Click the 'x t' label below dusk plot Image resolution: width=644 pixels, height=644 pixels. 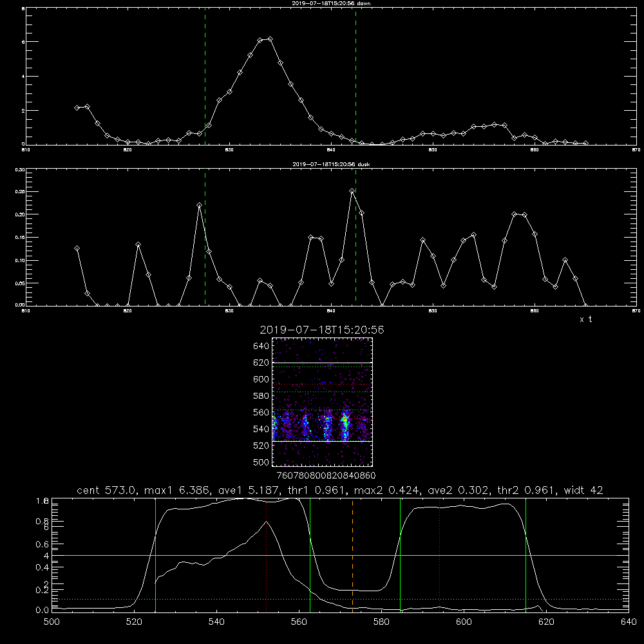click(585, 319)
